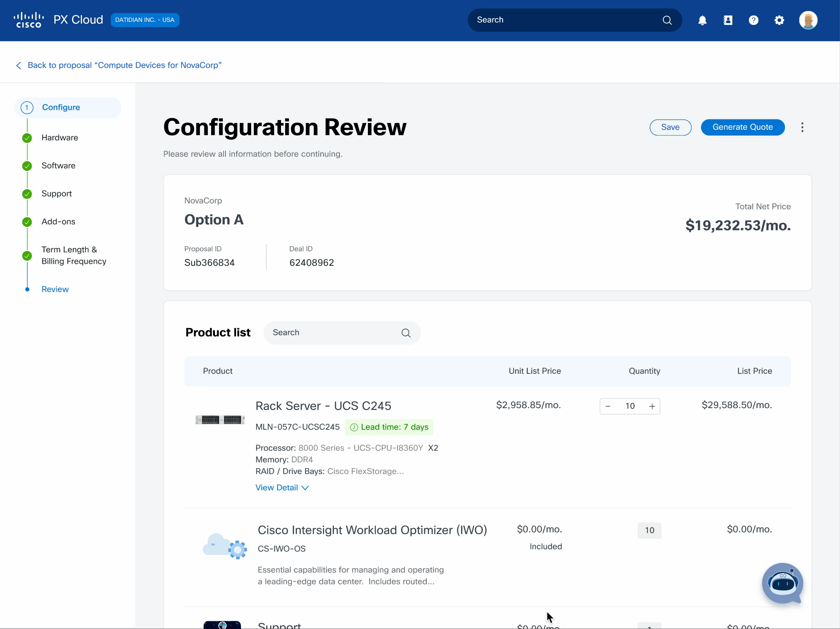Click the Software step green checkmark

coord(27,166)
